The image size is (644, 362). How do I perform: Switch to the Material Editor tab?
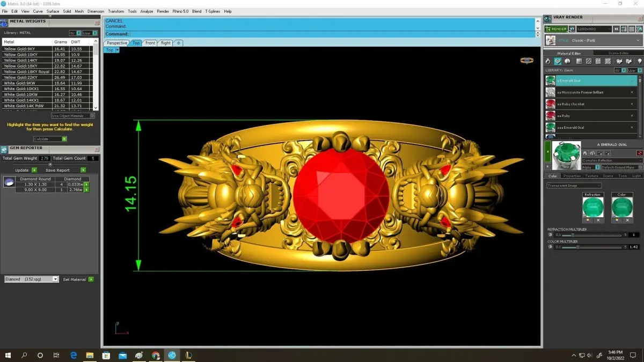coord(569,53)
